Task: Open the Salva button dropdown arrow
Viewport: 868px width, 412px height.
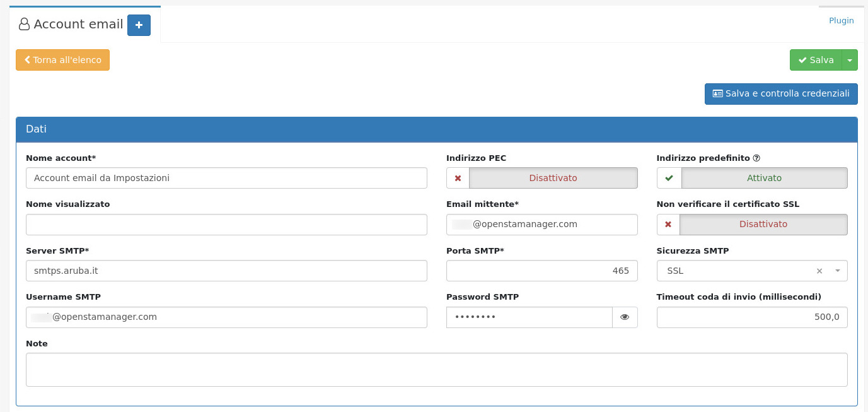Action: tap(850, 60)
